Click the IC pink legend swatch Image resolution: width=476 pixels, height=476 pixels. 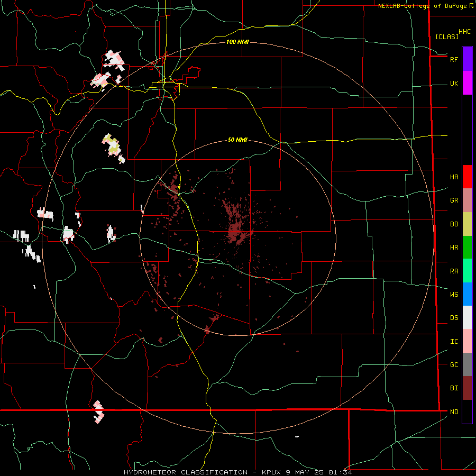[x=467, y=341]
